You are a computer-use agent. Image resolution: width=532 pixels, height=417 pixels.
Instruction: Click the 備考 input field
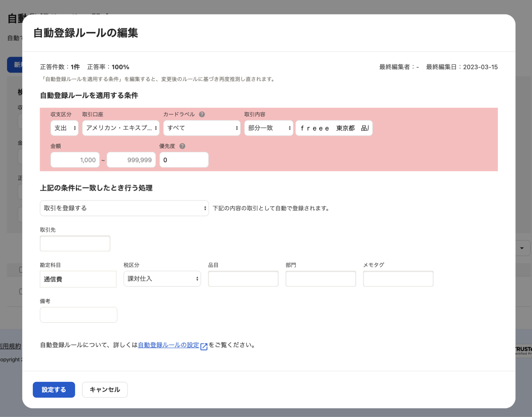coord(79,315)
